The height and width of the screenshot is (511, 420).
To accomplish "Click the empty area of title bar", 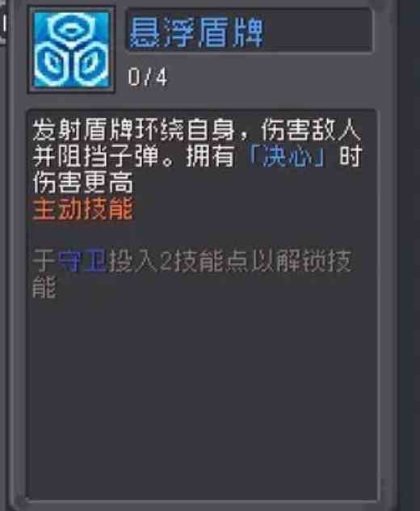I will (x=317, y=30).
